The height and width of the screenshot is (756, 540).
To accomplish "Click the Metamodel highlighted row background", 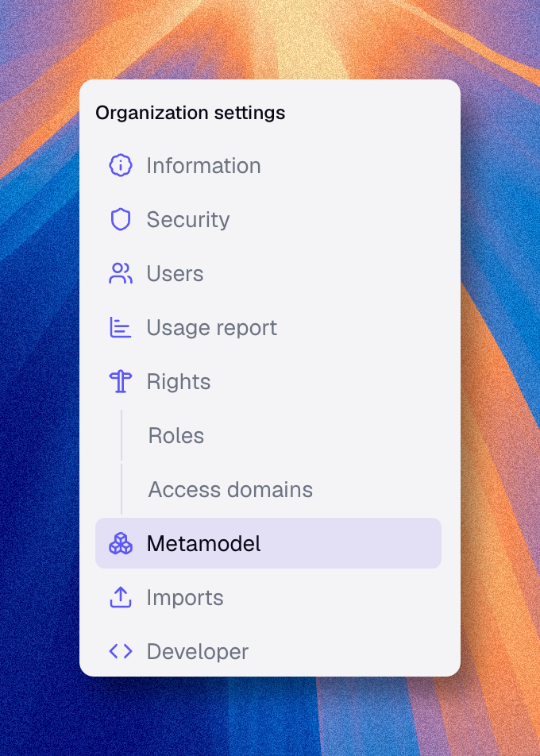I will pos(341,543).
